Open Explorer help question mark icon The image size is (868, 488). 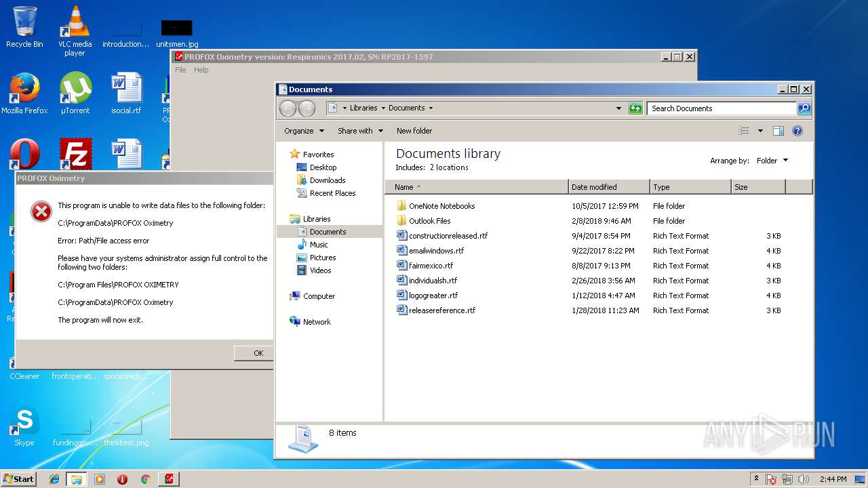point(797,131)
